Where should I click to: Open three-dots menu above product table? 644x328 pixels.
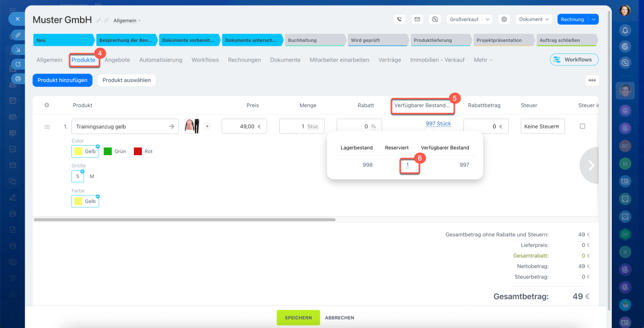pos(592,80)
